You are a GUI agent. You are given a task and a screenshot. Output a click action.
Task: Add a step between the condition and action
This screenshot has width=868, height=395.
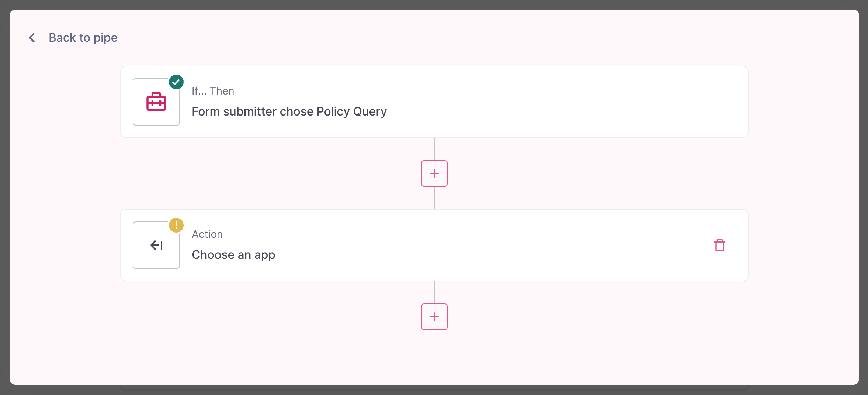434,174
